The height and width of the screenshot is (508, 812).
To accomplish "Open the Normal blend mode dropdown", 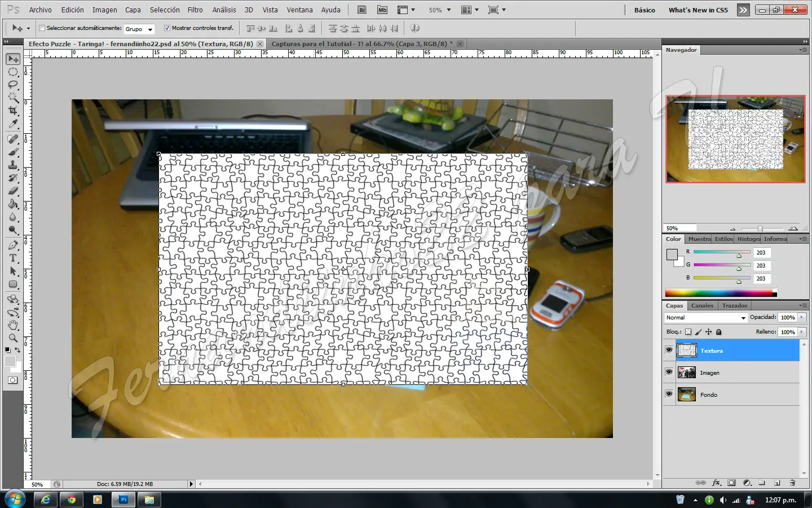I will pyautogui.click(x=705, y=318).
